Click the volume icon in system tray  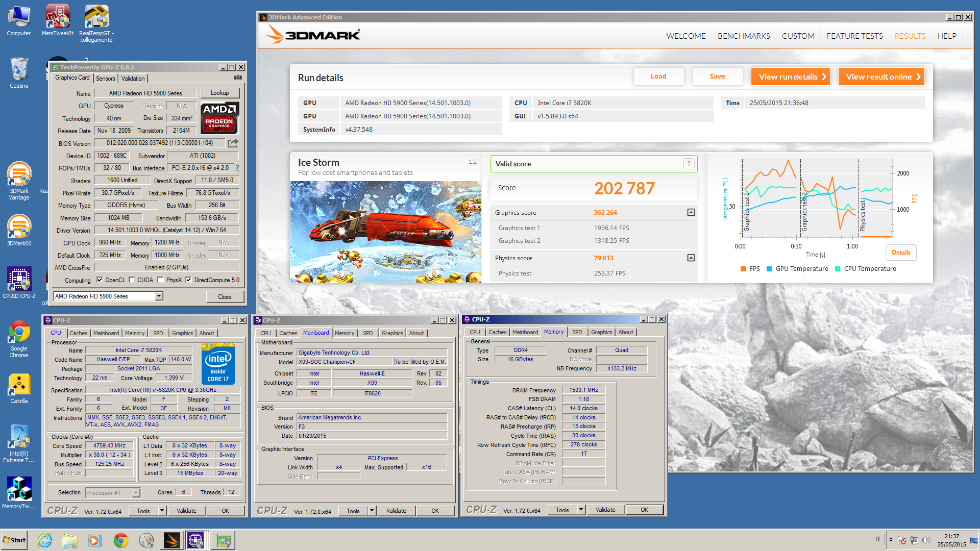pos(926,540)
